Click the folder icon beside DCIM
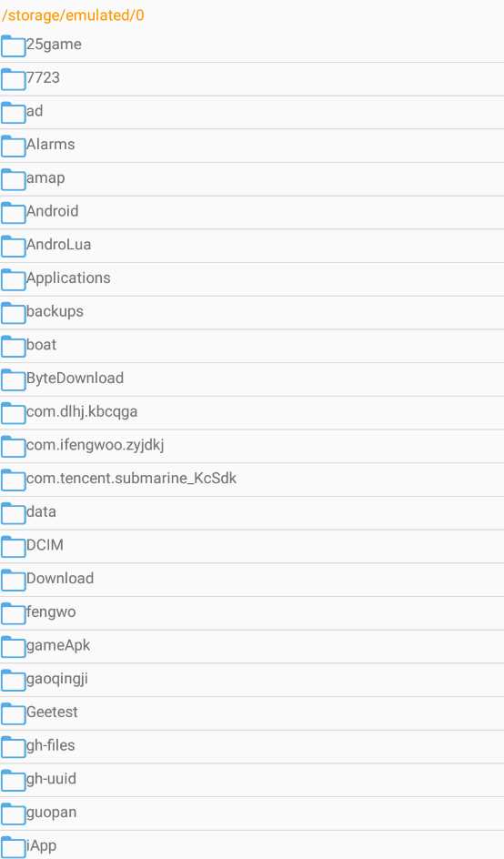504x859 pixels. (13, 547)
